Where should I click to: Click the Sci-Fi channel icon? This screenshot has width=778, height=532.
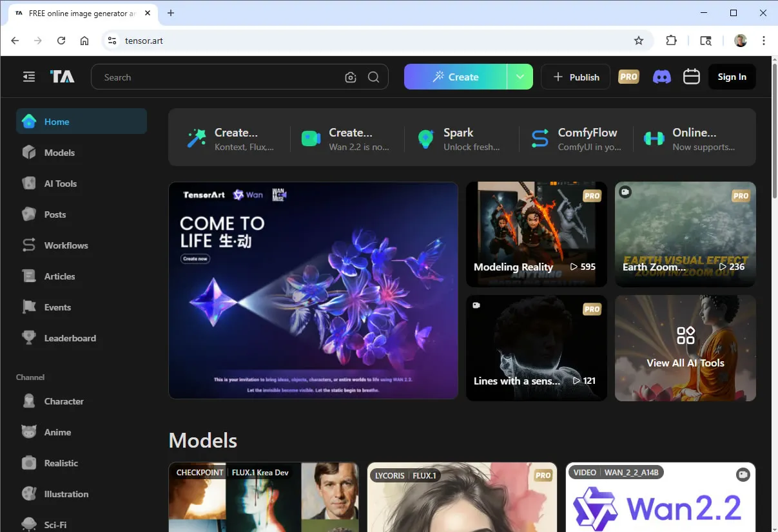pos(29,524)
